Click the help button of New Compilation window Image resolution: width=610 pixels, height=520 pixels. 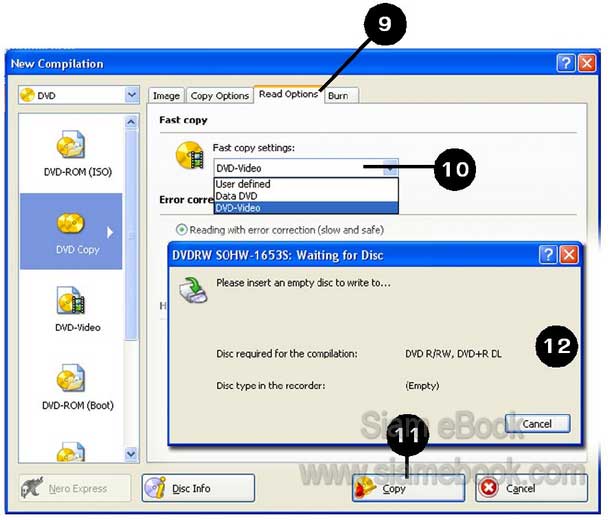click(566, 63)
